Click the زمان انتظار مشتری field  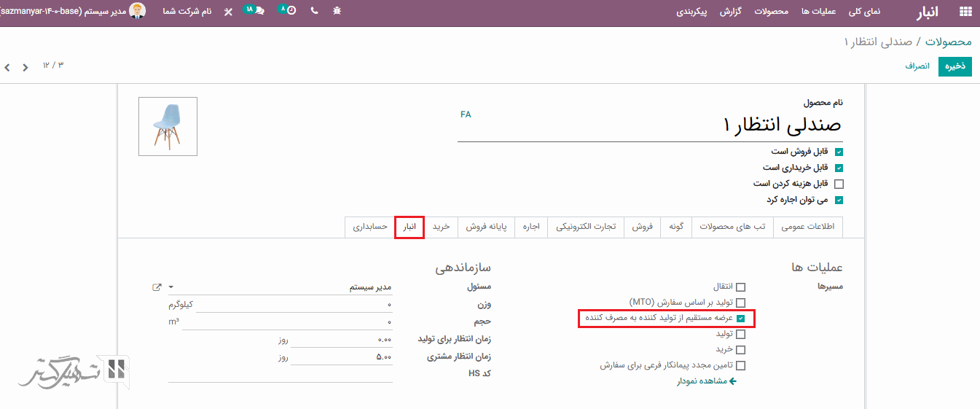(x=342, y=357)
